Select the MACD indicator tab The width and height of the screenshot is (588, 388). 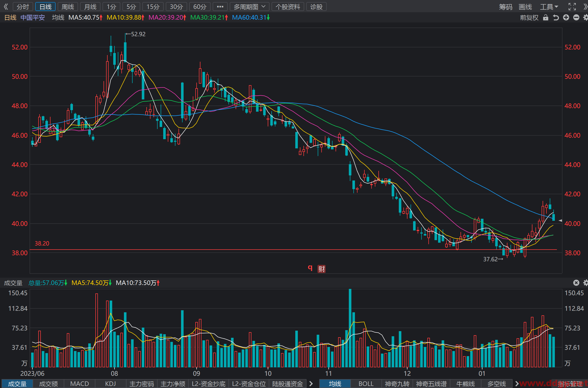[80, 384]
